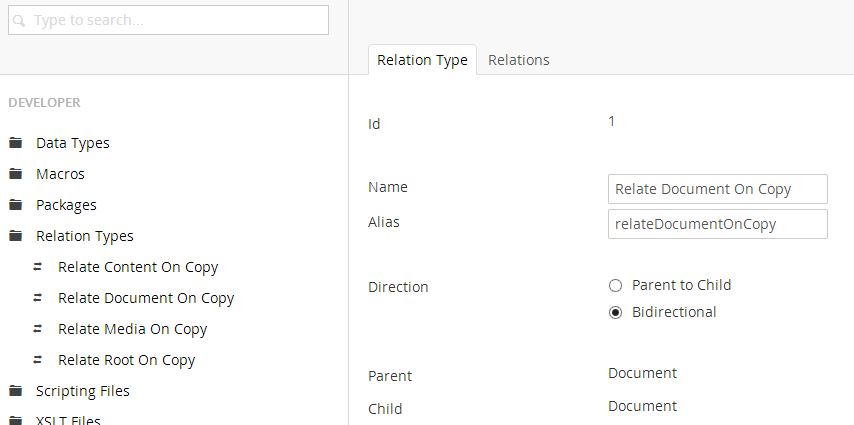
Task: Open the Packages section label
Action: click(66, 205)
